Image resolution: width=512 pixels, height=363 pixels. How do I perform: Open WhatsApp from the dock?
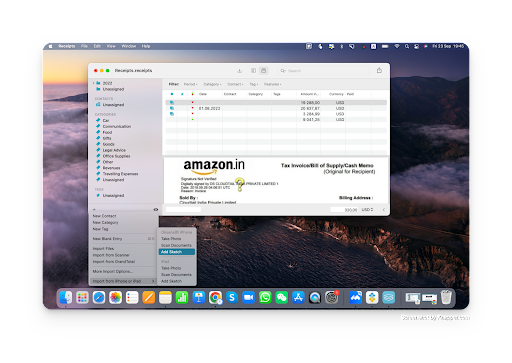pyautogui.click(x=265, y=297)
